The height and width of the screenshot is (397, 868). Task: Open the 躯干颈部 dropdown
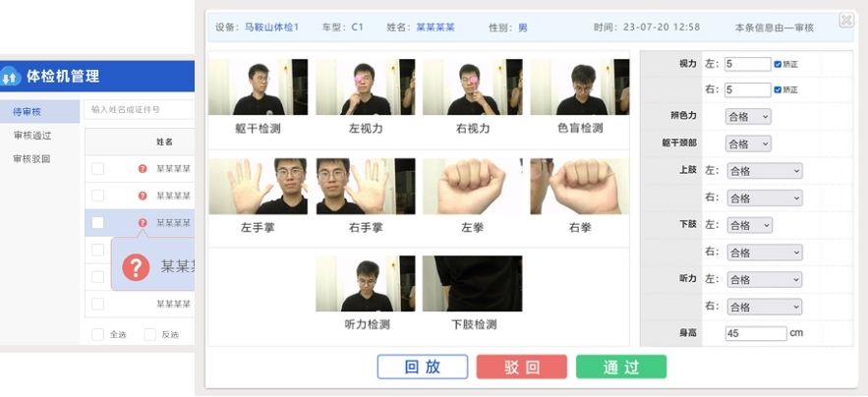pyautogui.click(x=748, y=143)
